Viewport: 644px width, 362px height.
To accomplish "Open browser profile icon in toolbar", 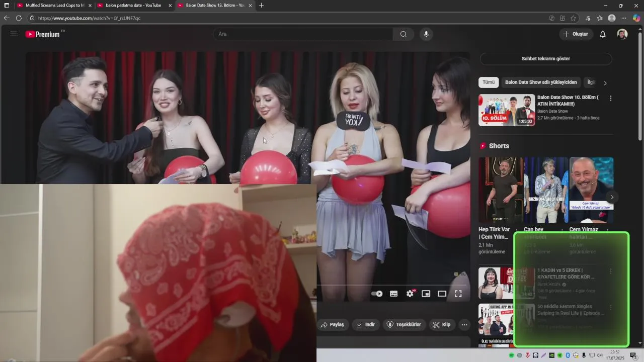I will coord(612,18).
